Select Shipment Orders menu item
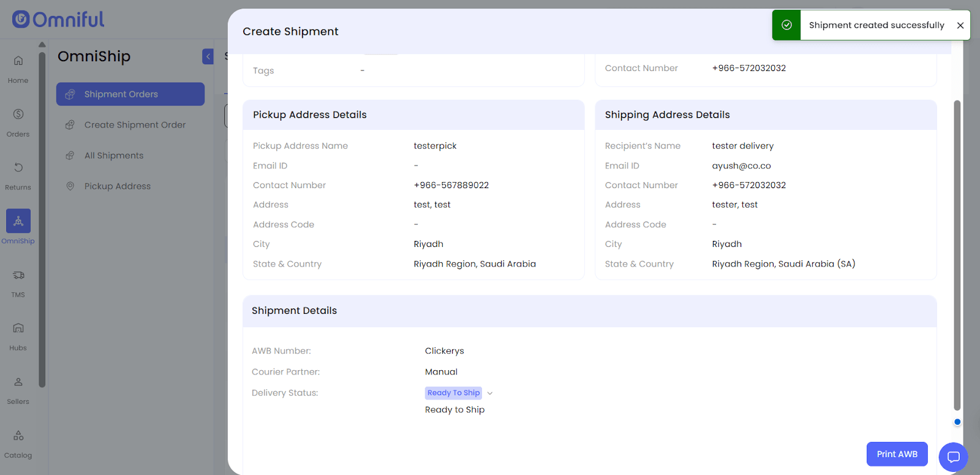Screen dimensions: 980x475 (130, 94)
